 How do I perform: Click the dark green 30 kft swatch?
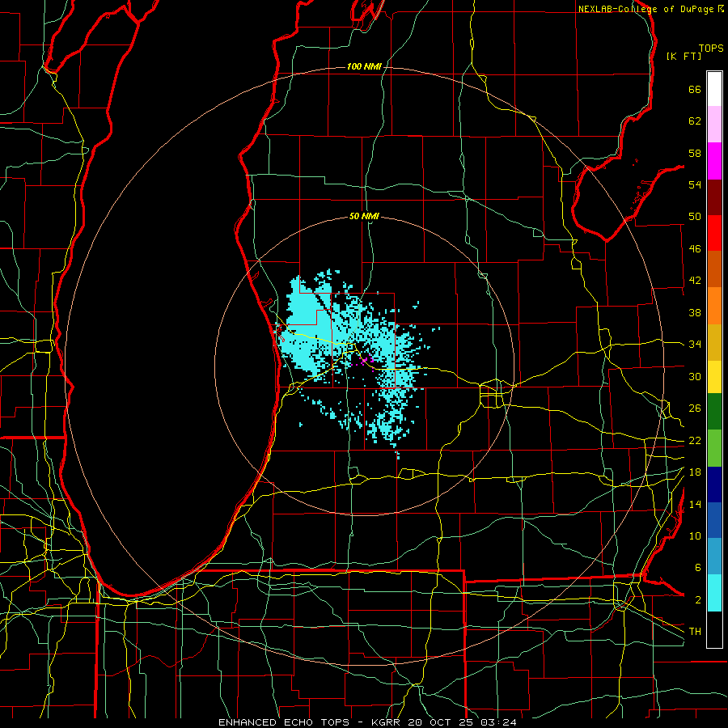click(714, 412)
